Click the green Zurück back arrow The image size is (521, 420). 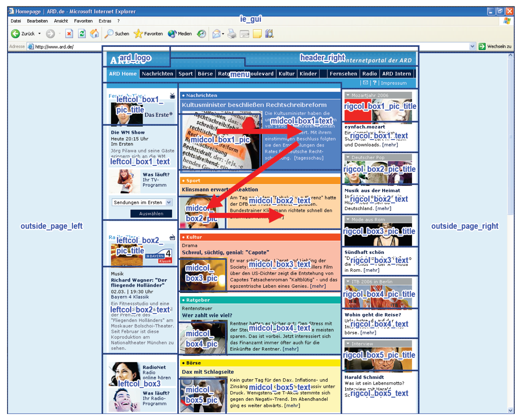[15, 34]
